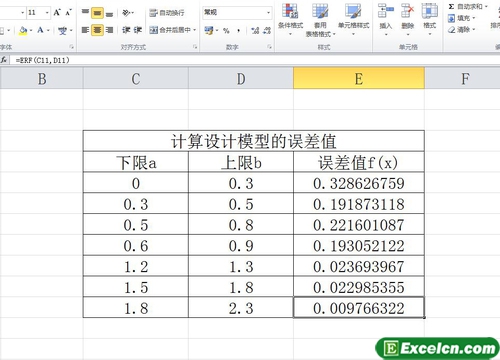The image size is (500, 360).
Task: Open the font size dropdown showing 11
Action: [x=47, y=13]
